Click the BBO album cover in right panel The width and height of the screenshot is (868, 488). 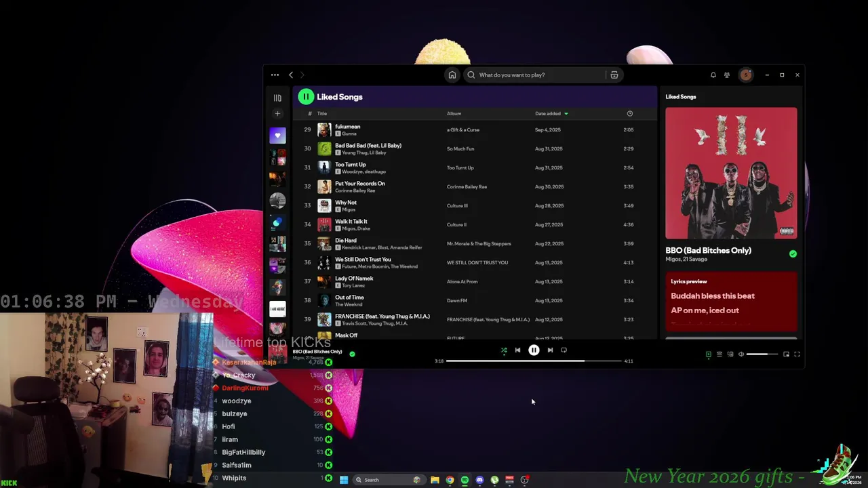tap(731, 173)
